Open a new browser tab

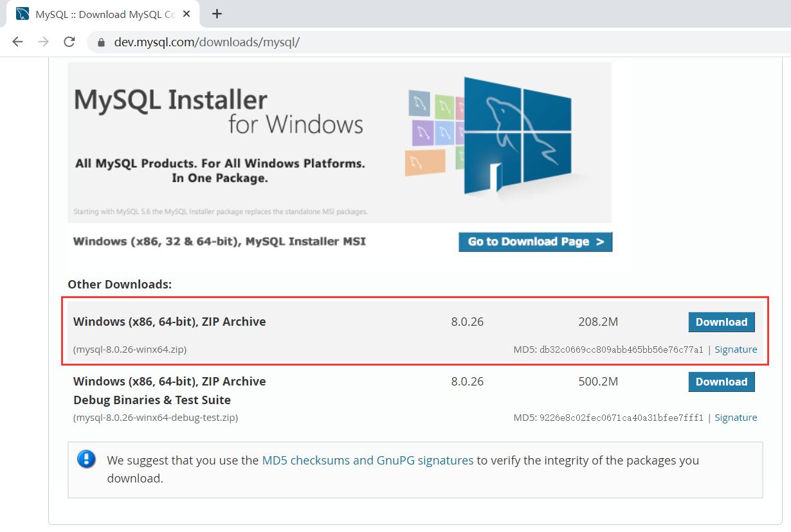tap(217, 13)
